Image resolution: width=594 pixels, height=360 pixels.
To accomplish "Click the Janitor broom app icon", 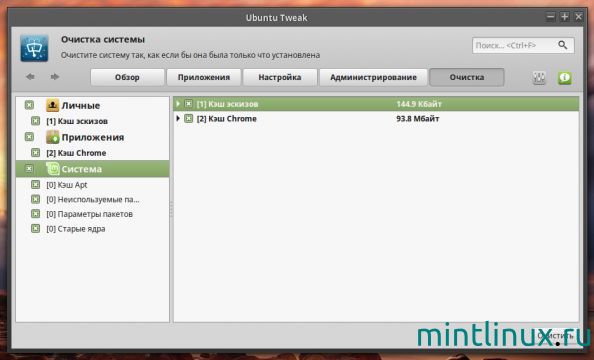I will (34, 48).
